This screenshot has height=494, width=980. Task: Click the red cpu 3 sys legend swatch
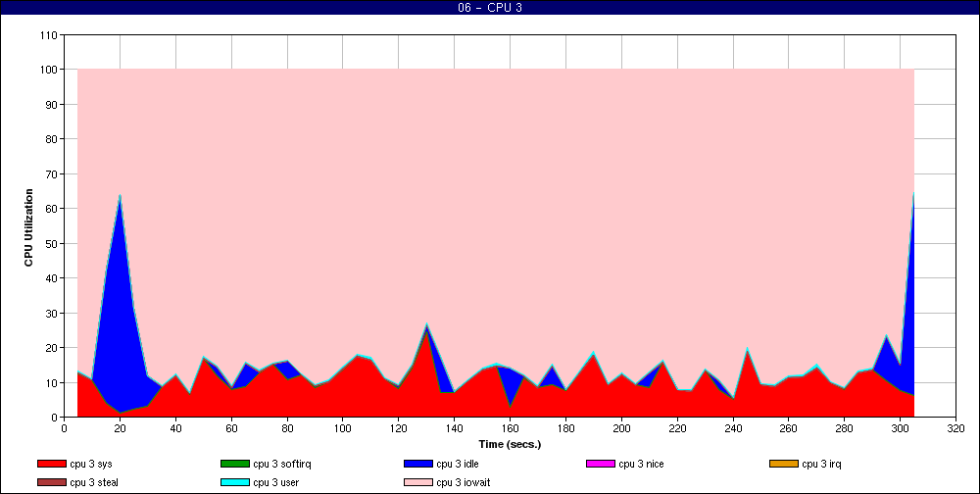[51, 464]
